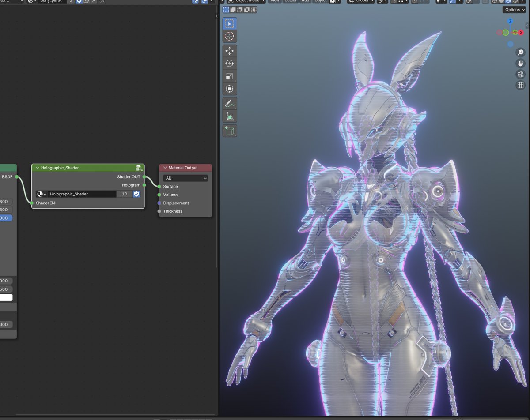Screen dimensions: 530x420
Task: Set selection mode to new selection (first icon)
Action: tap(226, 10)
